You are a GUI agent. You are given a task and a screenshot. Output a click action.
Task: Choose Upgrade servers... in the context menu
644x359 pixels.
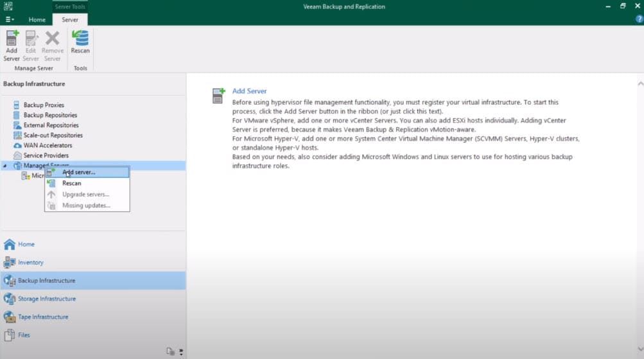coord(87,195)
